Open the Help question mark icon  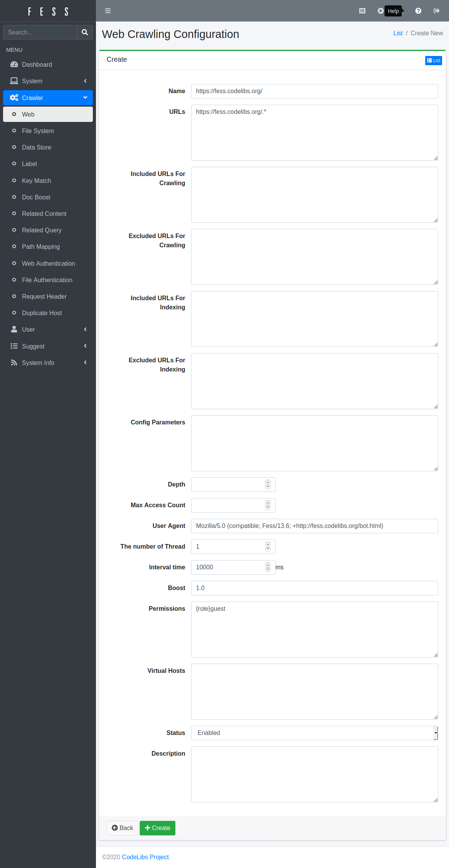click(418, 11)
